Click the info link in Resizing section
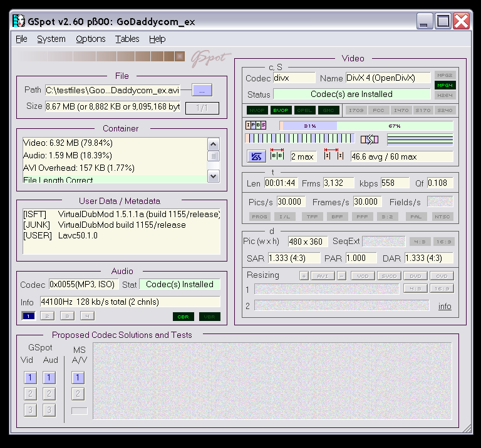The image size is (481, 448). tap(445, 306)
